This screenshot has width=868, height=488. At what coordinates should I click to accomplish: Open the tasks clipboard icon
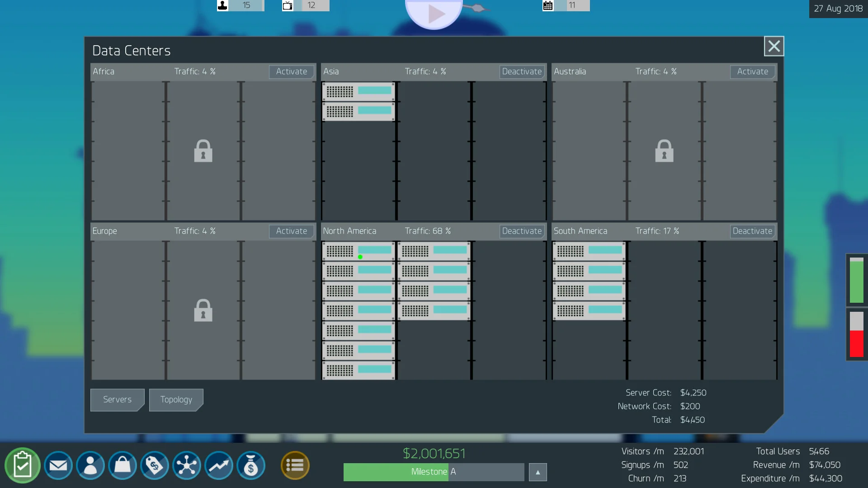[x=22, y=465]
